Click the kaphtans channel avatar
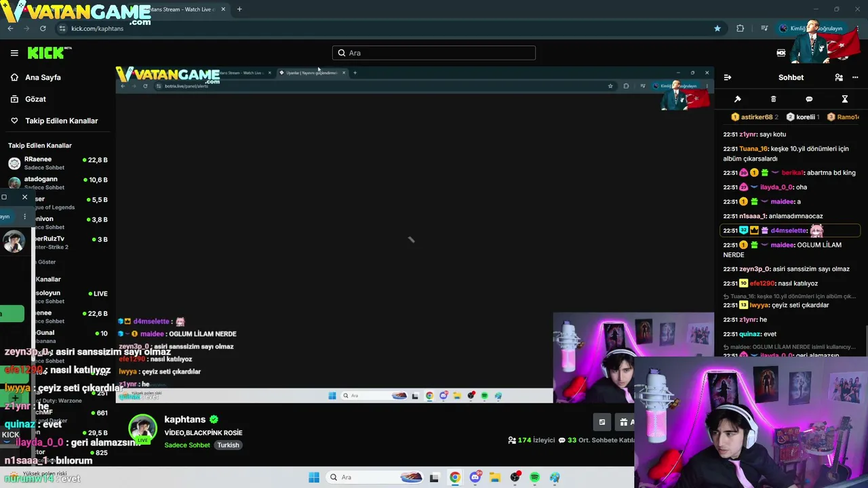The height and width of the screenshot is (488, 868). (142, 428)
